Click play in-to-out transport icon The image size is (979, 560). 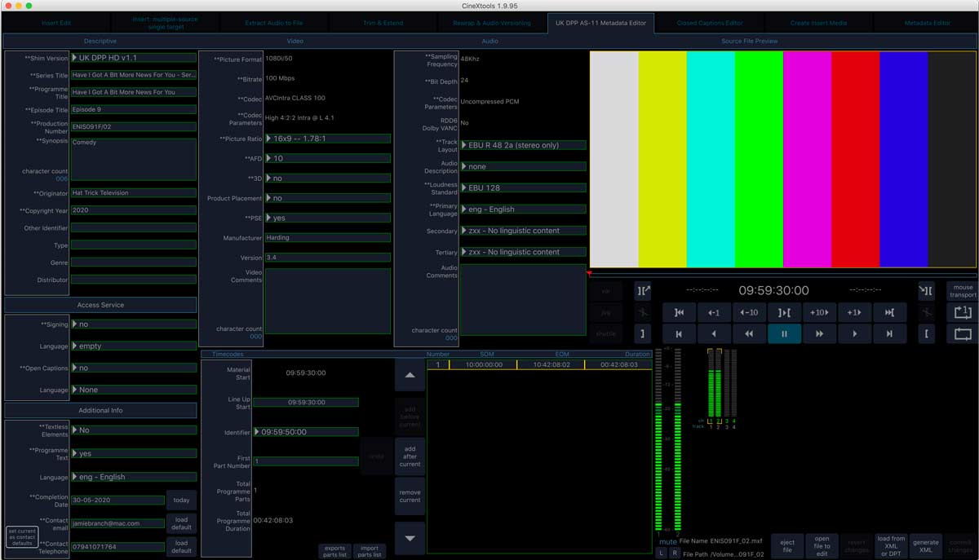(x=784, y=312)
